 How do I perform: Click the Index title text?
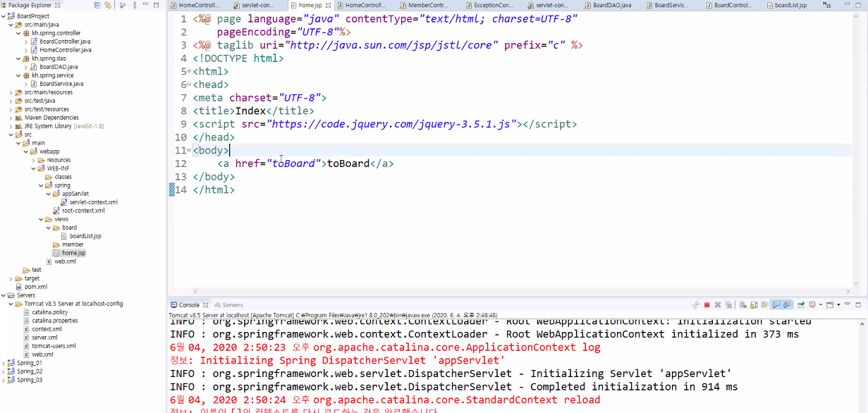[x=250, y=111]
